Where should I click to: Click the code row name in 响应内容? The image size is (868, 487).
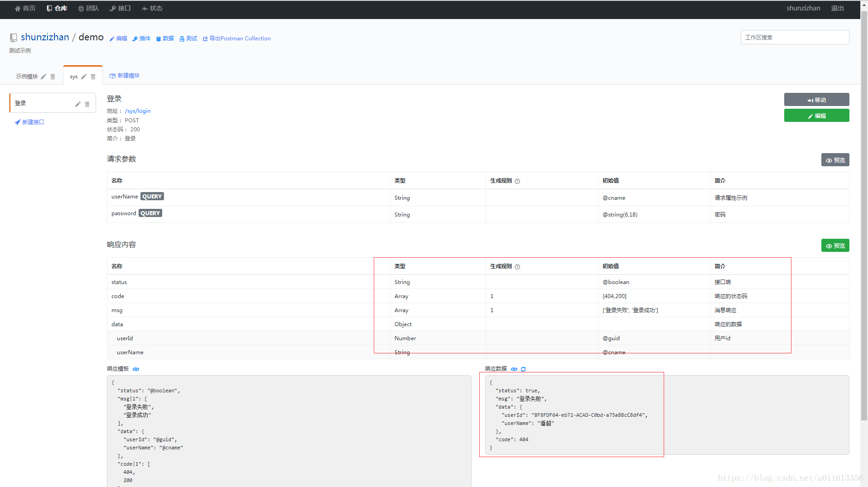[118, 296]
